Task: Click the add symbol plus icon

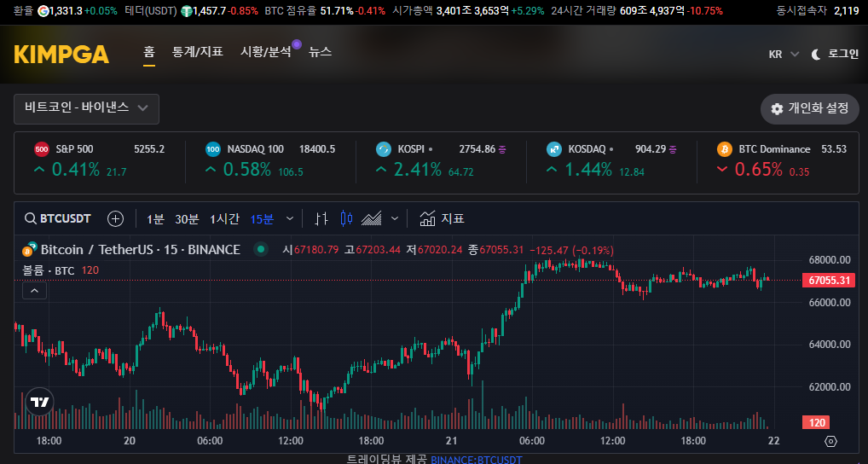Action: 115,218
